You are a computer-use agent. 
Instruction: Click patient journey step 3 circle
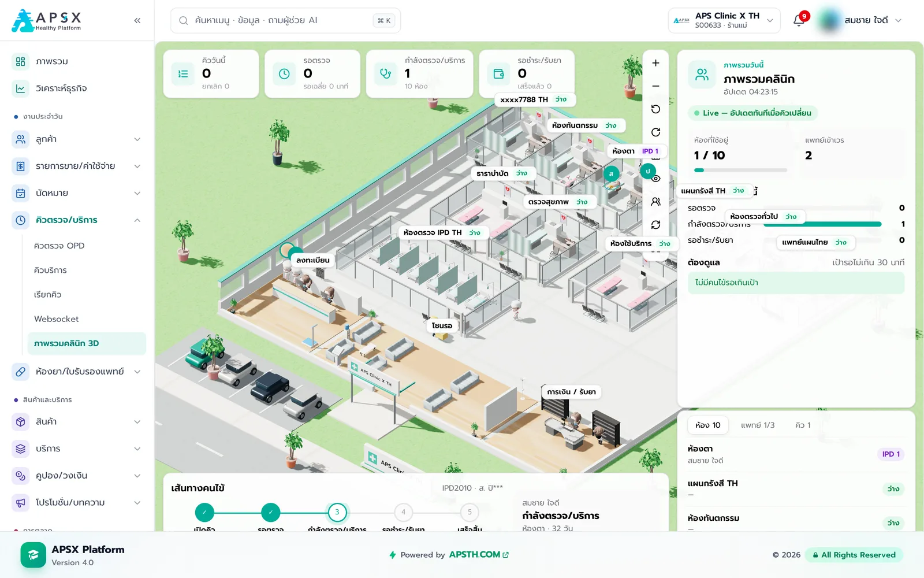337,512
